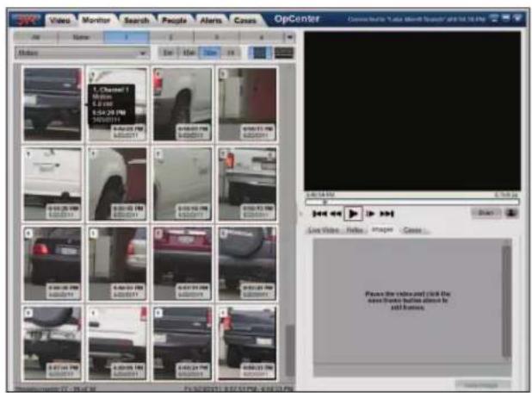Switch to the thumbnail grid view icon

(260, 53)
